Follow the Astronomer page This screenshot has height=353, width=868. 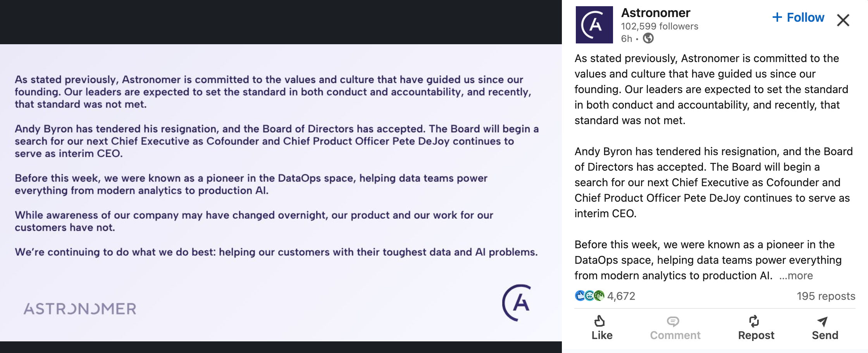(x=798, y=17)
